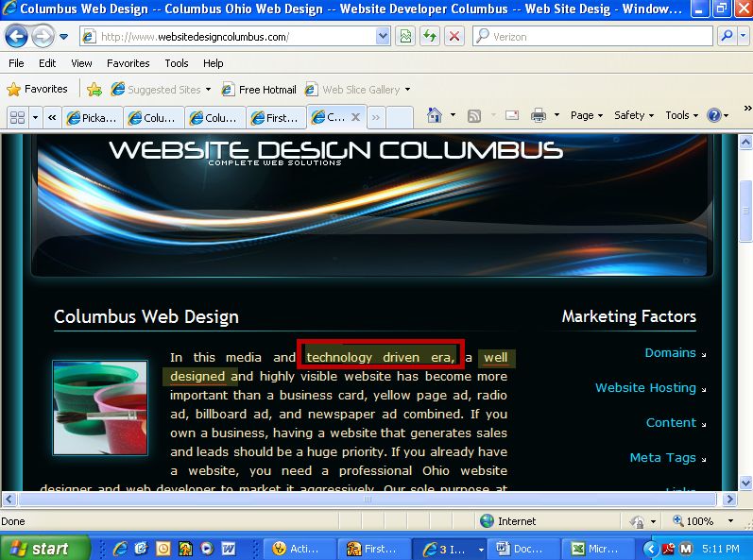Expand the Print options dropdown arrow

pyautogui.click(x=556, y=115)
